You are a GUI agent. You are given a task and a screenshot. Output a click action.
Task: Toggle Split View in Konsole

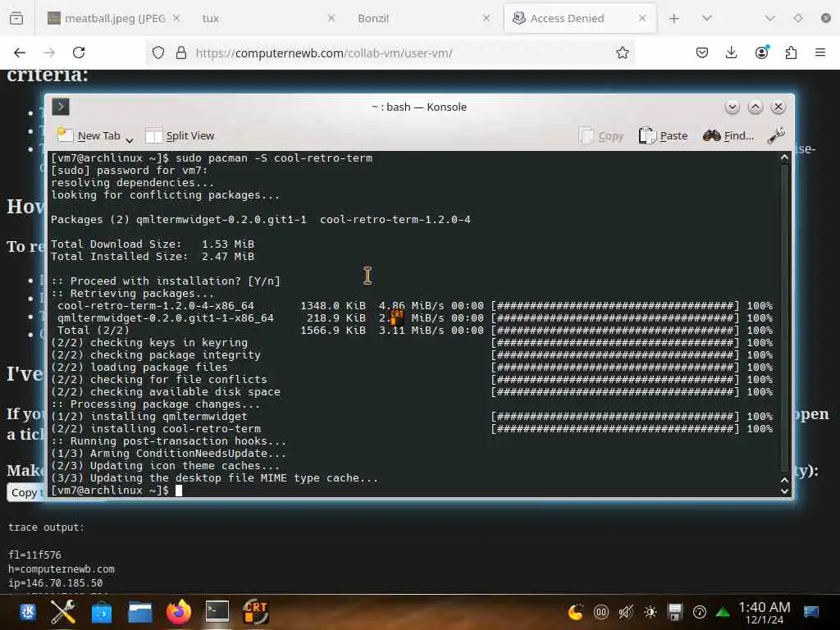click(x=180, y=135)
